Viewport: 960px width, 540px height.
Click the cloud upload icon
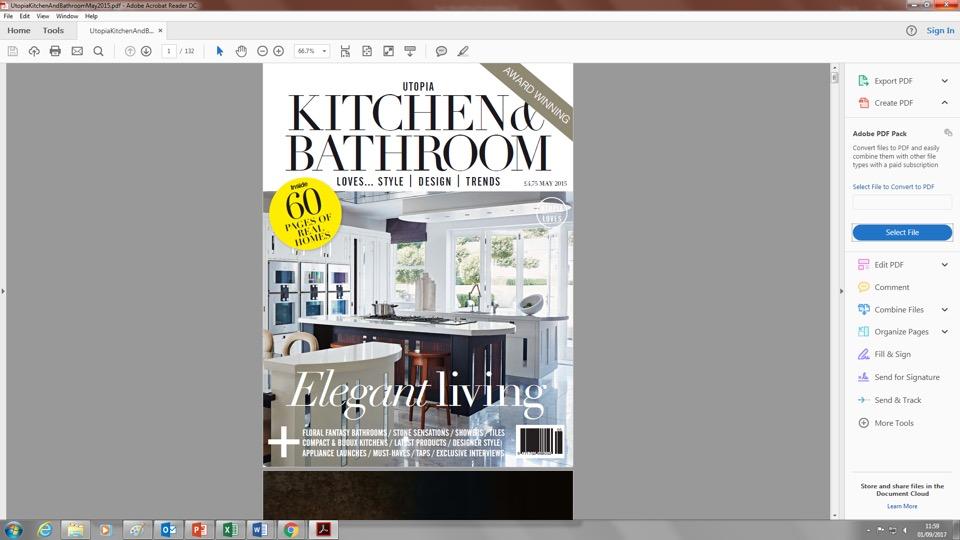[x=34, y=51]
